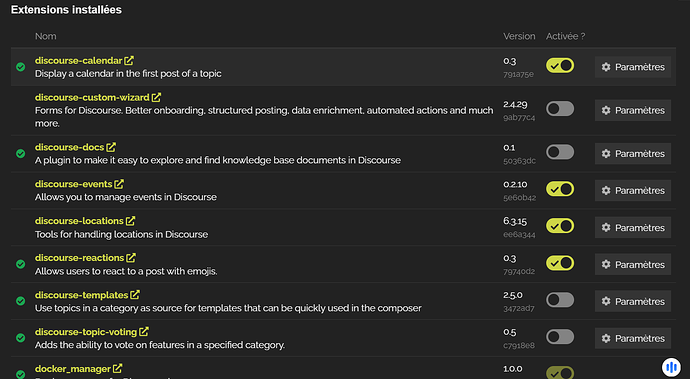Open Paramètres for discourse-locations

tap(633, 228)
